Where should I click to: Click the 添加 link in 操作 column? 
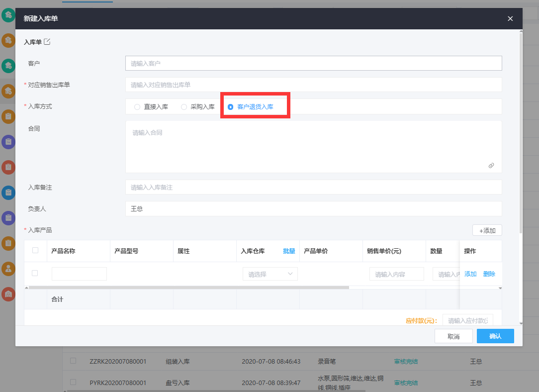pos(470,274)
